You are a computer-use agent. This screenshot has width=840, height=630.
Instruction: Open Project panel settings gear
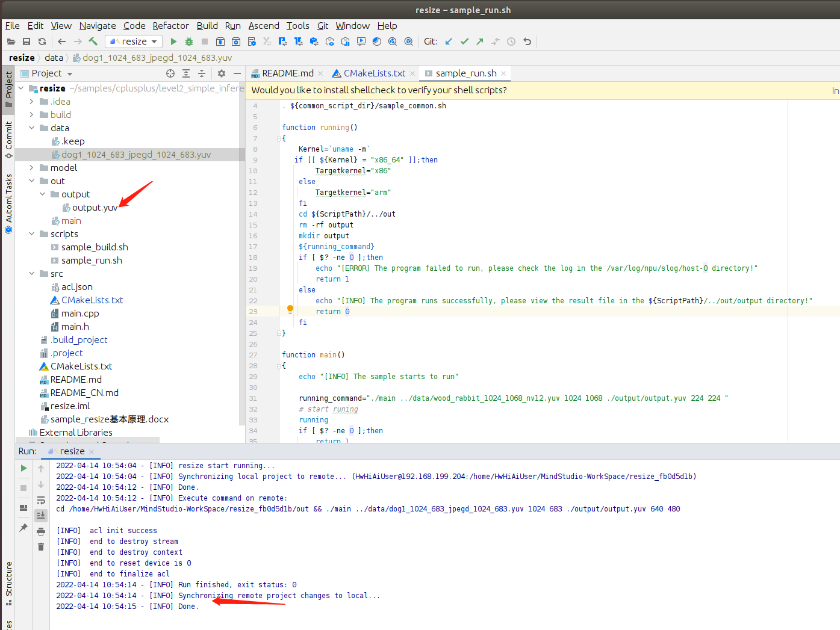pos(222,73)
